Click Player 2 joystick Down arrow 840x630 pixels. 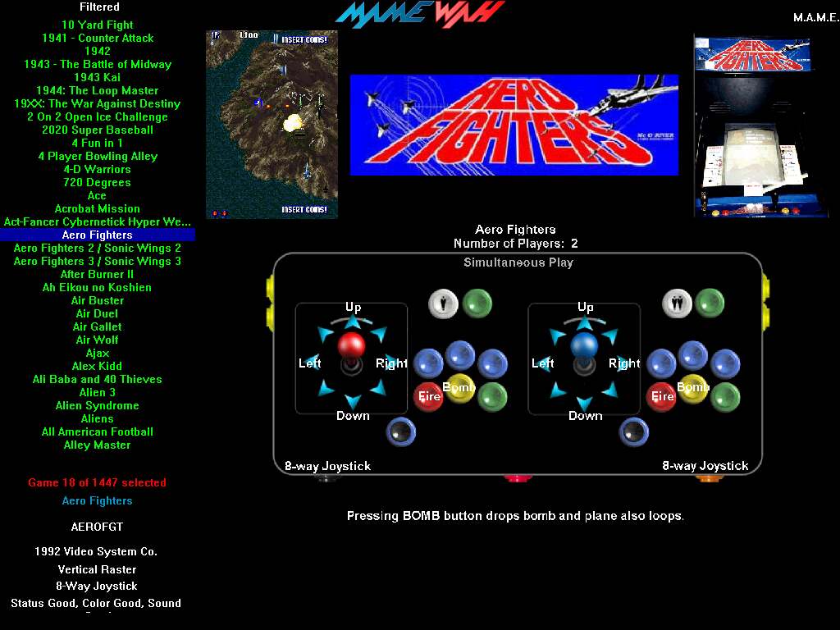(585, 402)
